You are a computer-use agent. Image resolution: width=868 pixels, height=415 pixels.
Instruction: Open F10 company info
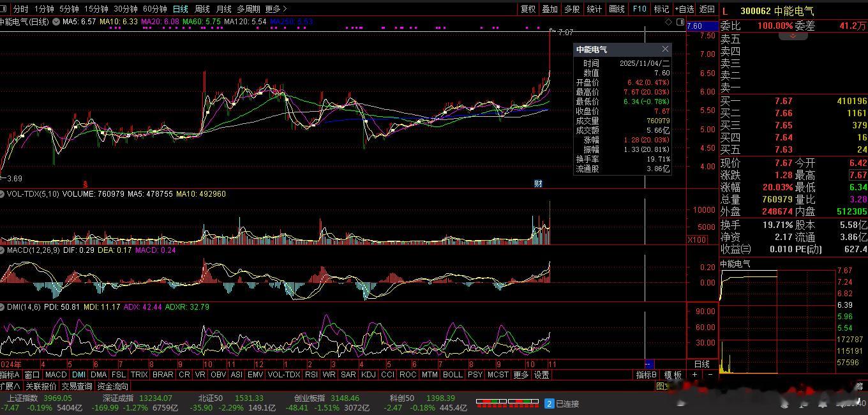point(640,9)
